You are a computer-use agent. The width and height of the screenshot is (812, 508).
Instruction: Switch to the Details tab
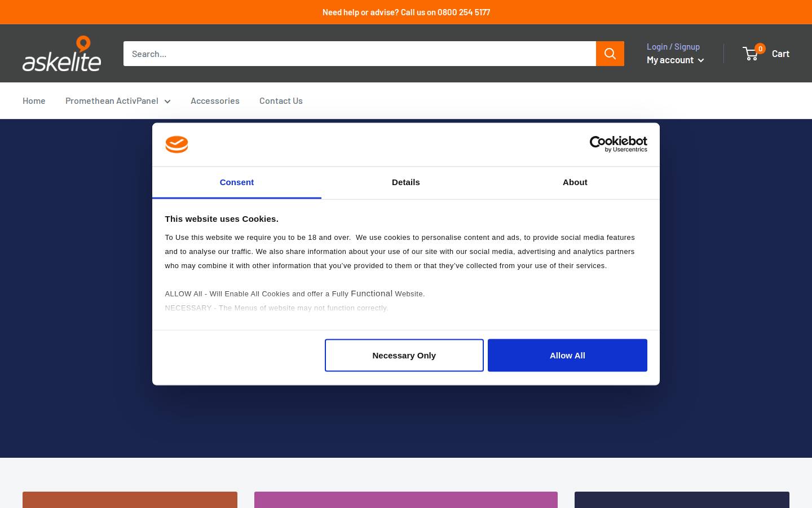tap(406, 182)
